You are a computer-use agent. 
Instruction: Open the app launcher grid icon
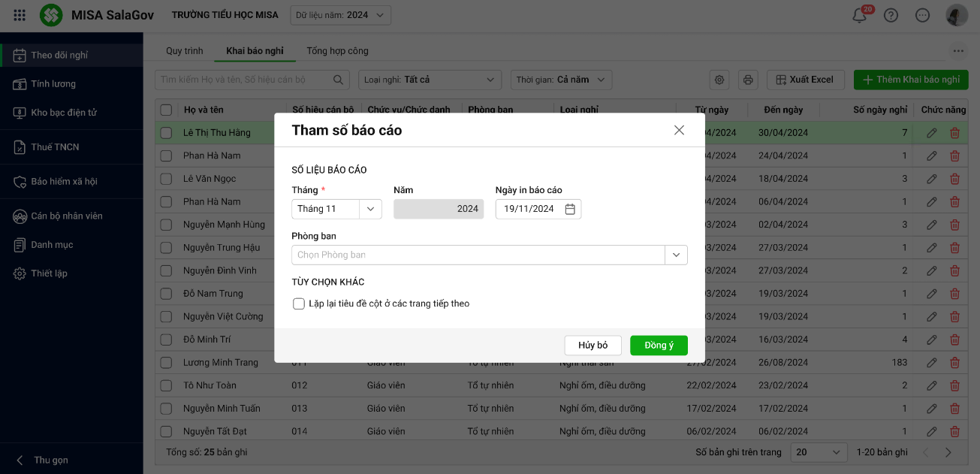pos(20,15)
